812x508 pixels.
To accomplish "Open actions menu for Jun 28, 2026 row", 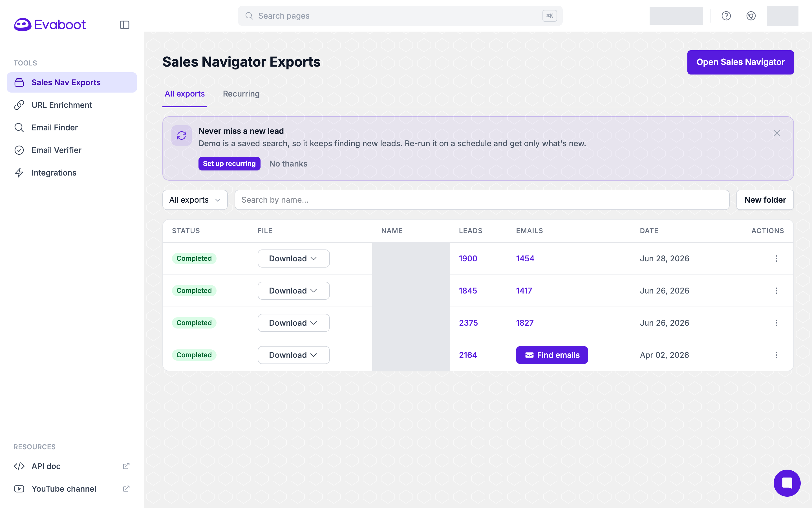I will click(x=776, y=258).
